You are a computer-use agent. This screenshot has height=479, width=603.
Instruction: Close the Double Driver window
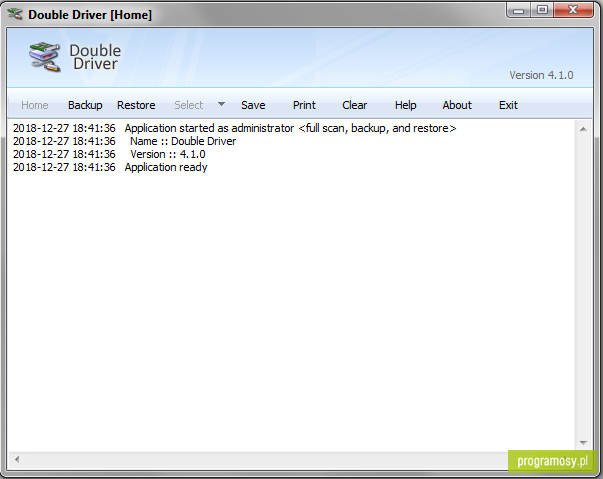point(573,10)
